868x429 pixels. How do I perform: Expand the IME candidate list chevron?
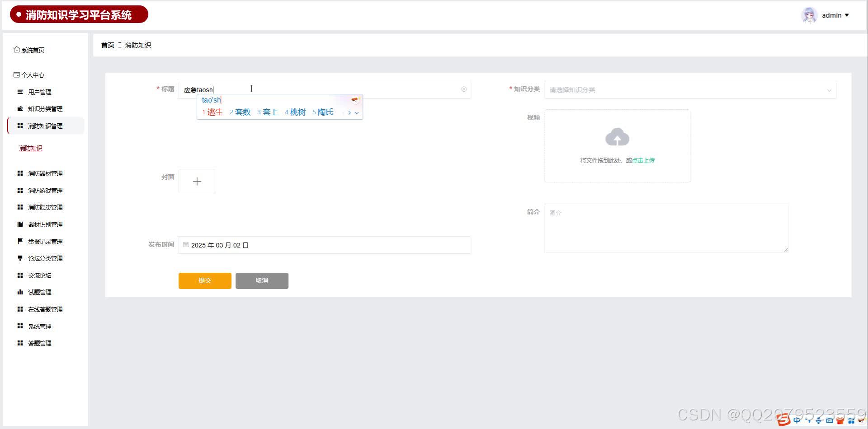(x=357, y=113)
